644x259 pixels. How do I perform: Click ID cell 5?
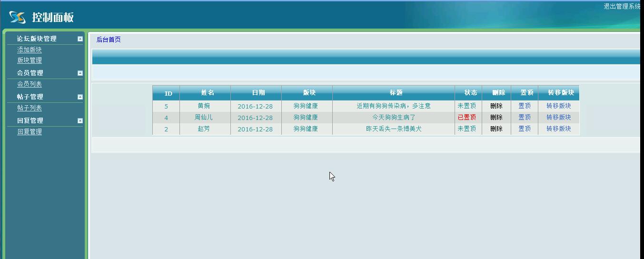point(166,106)
